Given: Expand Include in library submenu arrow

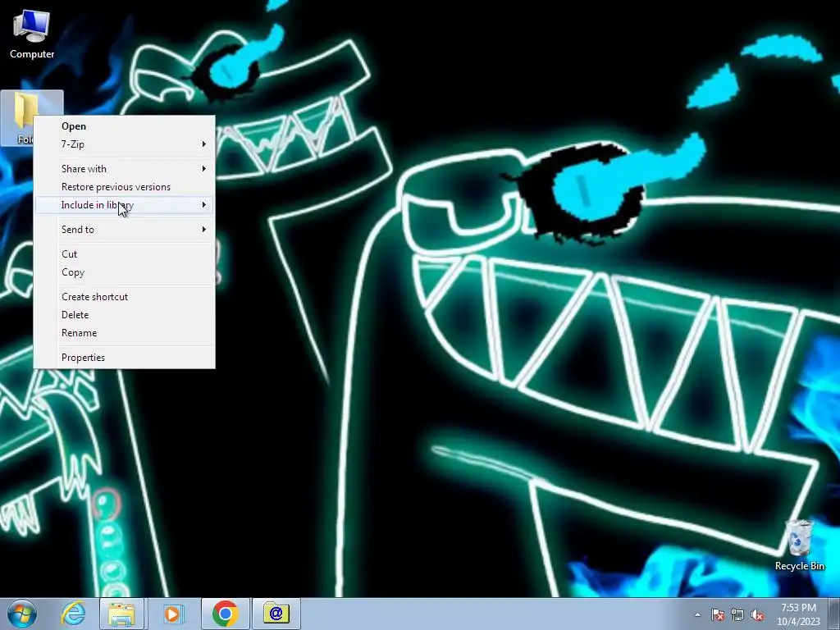Looking at the screenshot, I should click(204, 204).
